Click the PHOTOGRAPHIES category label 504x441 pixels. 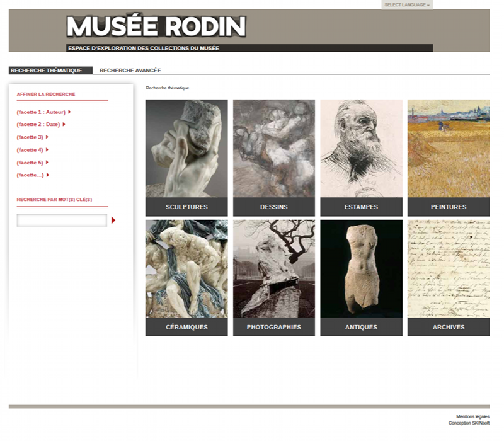click(x=274, y=327)
